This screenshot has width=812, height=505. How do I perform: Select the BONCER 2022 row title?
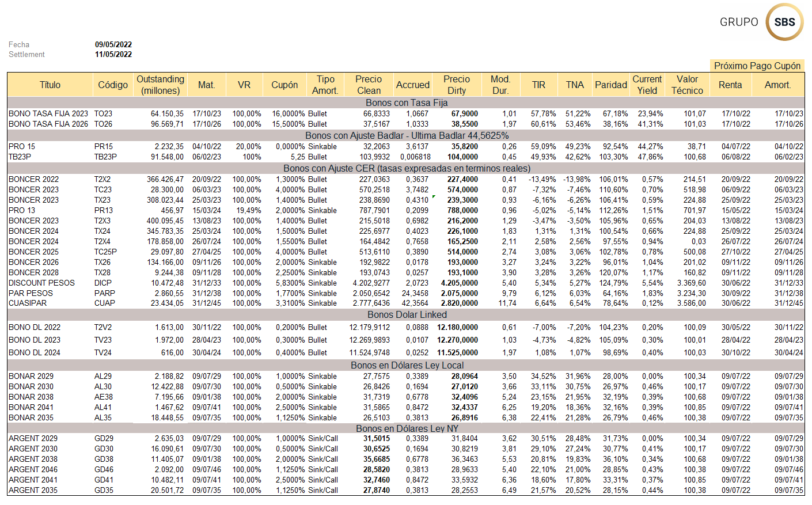tap(33, 179)
